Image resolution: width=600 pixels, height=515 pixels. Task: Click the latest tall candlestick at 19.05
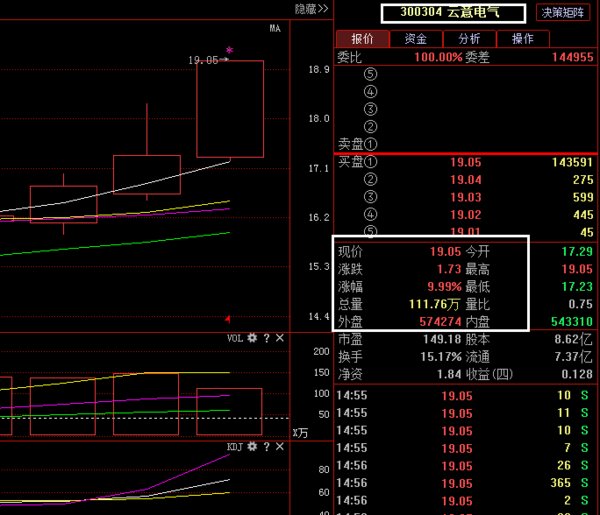[x=230, y=109]
